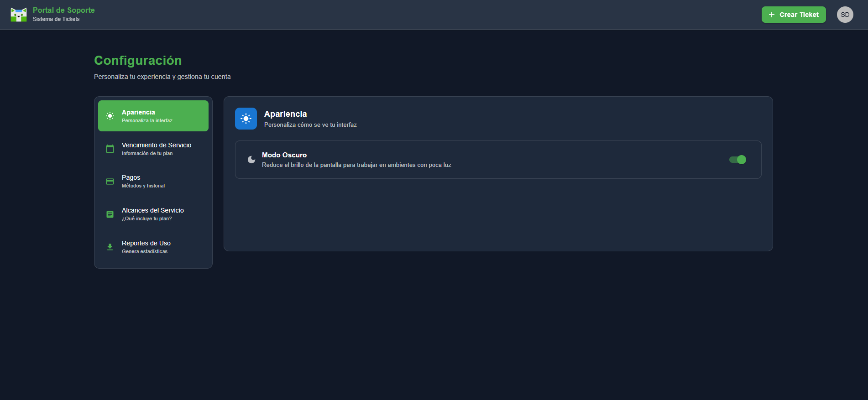Click 'Genera estadísticas' subtitle
This screenshot has width=868, height=400.
tap(145, 251)
